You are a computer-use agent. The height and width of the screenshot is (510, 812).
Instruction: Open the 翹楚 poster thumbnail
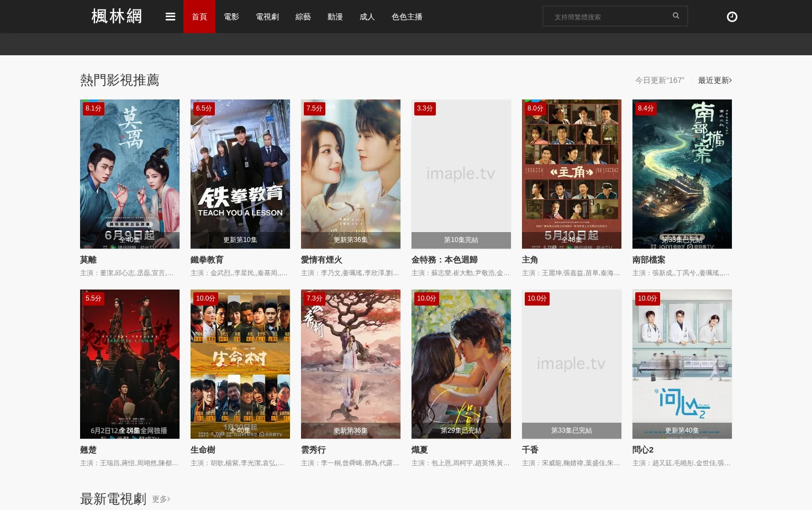130,364
